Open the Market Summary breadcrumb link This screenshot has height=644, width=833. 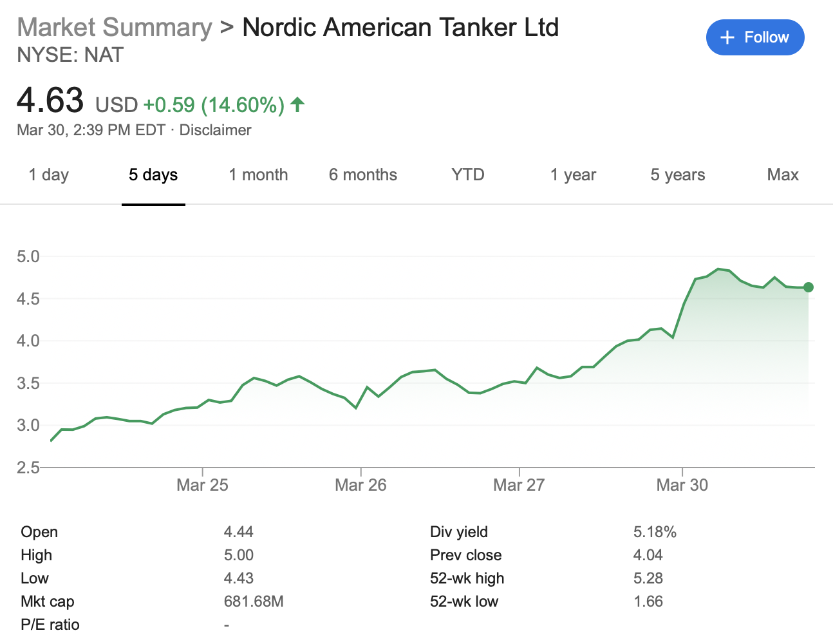(115, 28)
